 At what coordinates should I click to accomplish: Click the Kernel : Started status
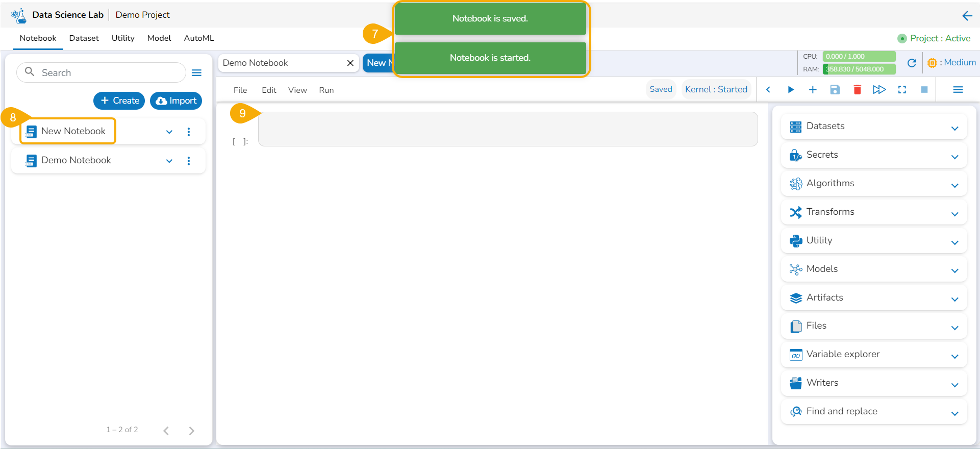(716, 89)
